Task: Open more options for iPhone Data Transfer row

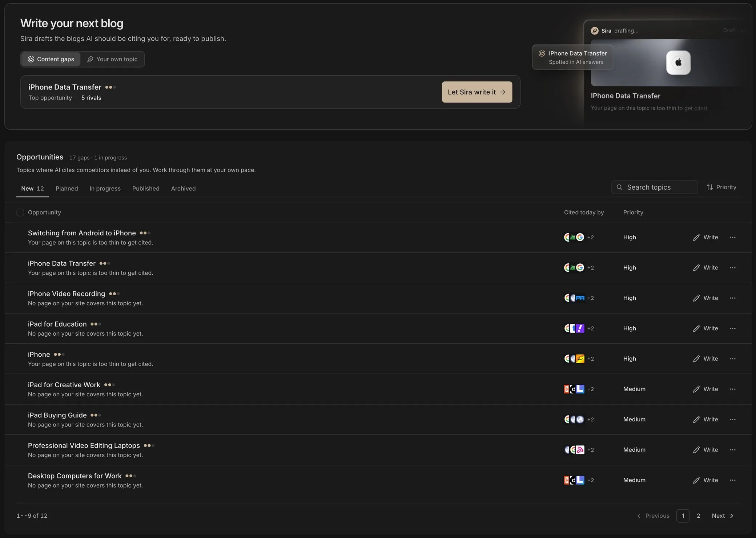Action: click(x=732, y=268)
